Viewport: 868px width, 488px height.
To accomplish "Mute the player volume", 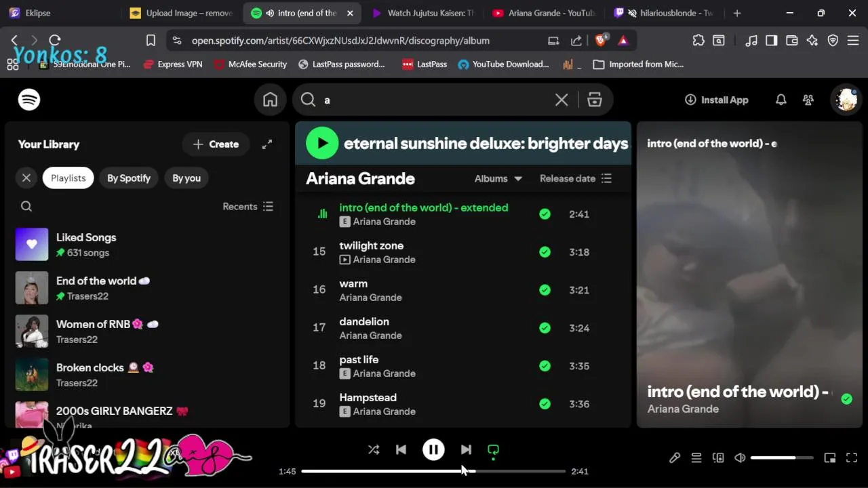I will [x=740, y=458].
